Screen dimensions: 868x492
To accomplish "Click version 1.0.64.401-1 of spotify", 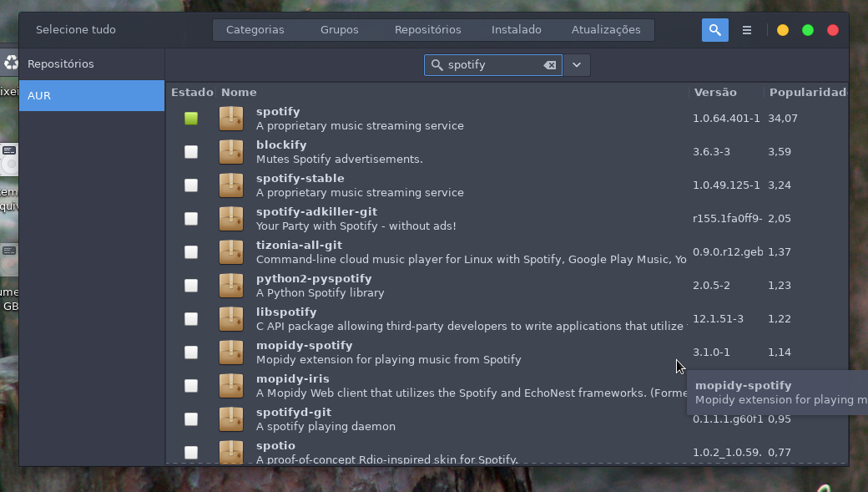I will pos(726,118).
